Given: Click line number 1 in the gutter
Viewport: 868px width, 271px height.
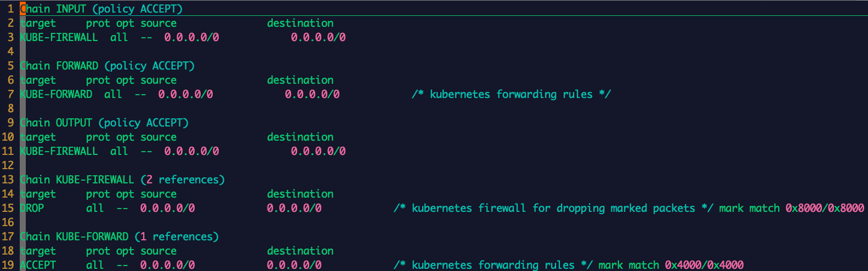Looking at the screenshot, I should click(x=10, y=9).
